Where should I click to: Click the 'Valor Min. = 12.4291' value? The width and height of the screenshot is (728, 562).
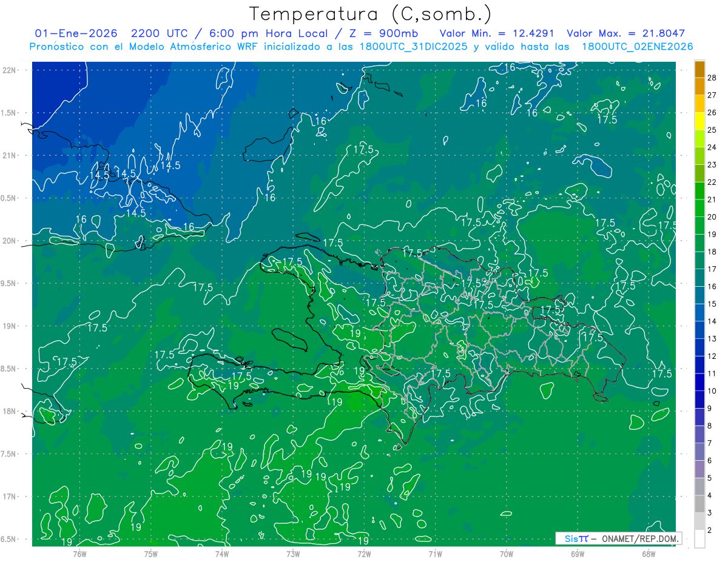[x=496, y=33]
